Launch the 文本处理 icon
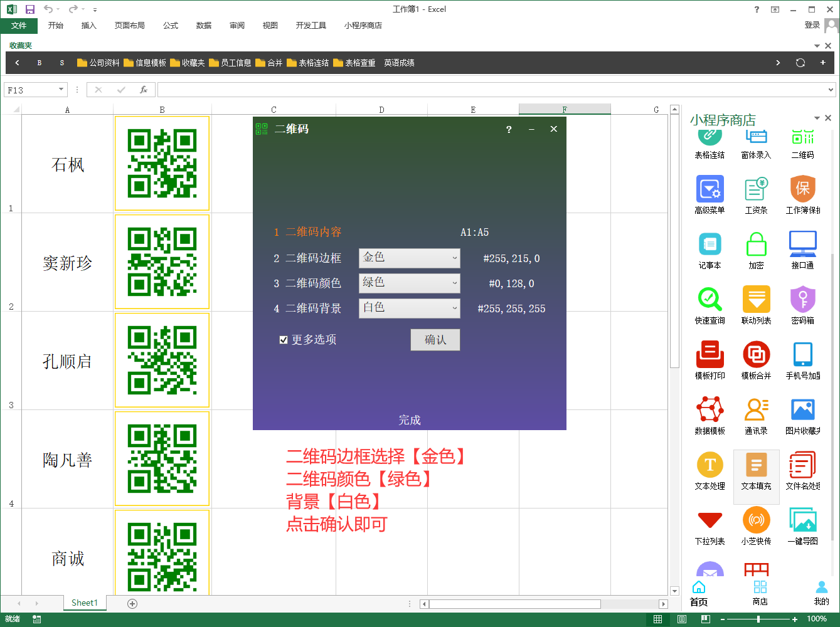Viewport: 840px width, 627px height. coord(710,465)
